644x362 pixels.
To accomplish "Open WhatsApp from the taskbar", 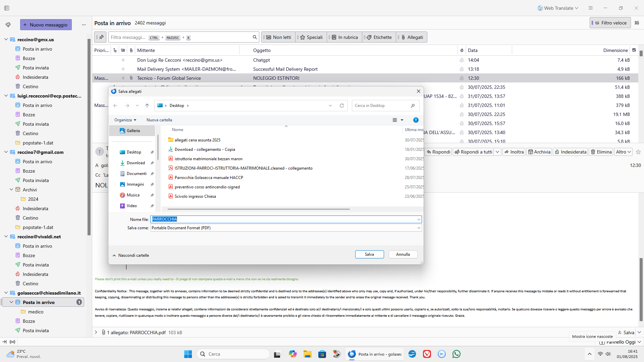I will coord(456,354).
